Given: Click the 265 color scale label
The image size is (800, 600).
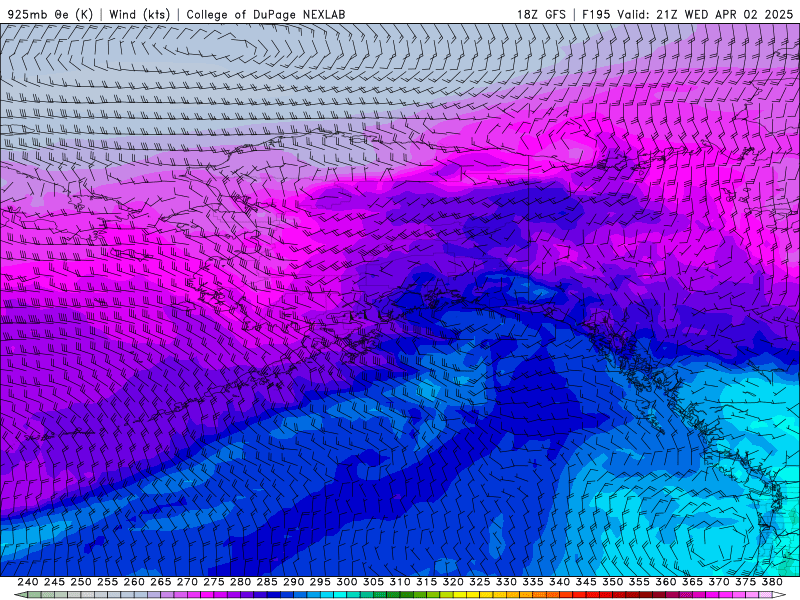Looking at the screenshot, I should pyautogui.click(x=160, y=582).
